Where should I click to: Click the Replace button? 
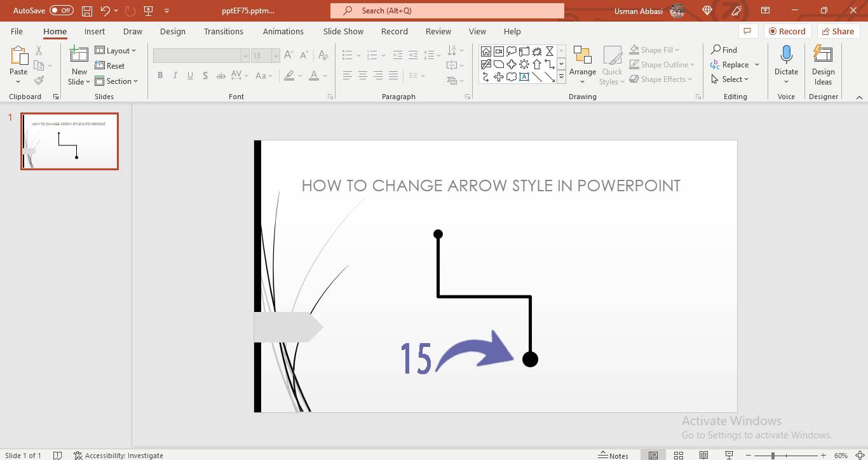coord(730,65)
